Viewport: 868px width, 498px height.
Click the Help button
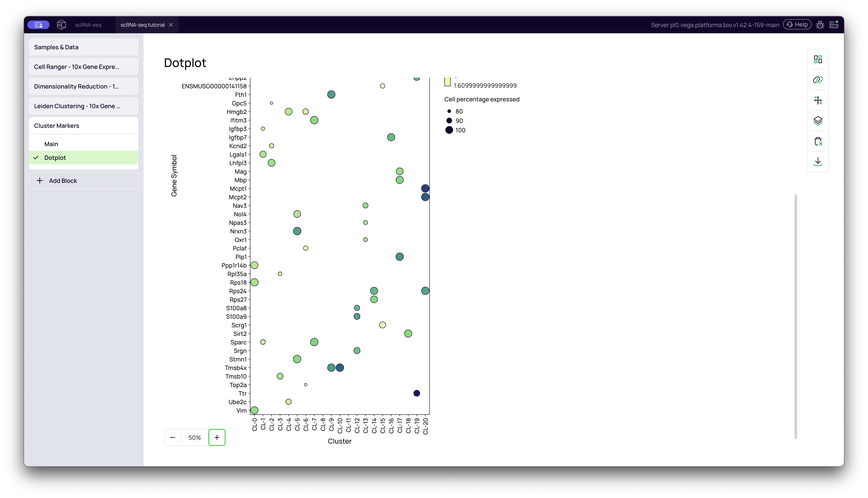click(797, 24)
